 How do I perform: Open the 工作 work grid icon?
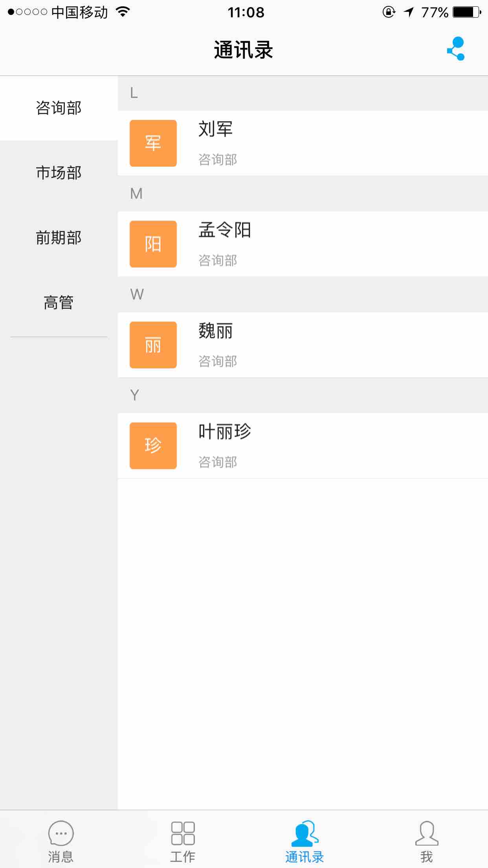click(183, 833)
